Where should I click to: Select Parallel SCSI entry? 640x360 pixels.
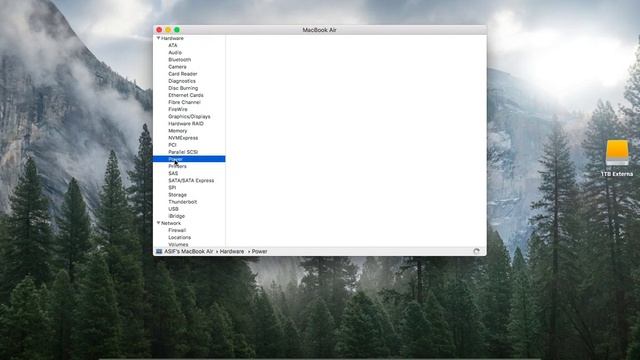(183, 152)
